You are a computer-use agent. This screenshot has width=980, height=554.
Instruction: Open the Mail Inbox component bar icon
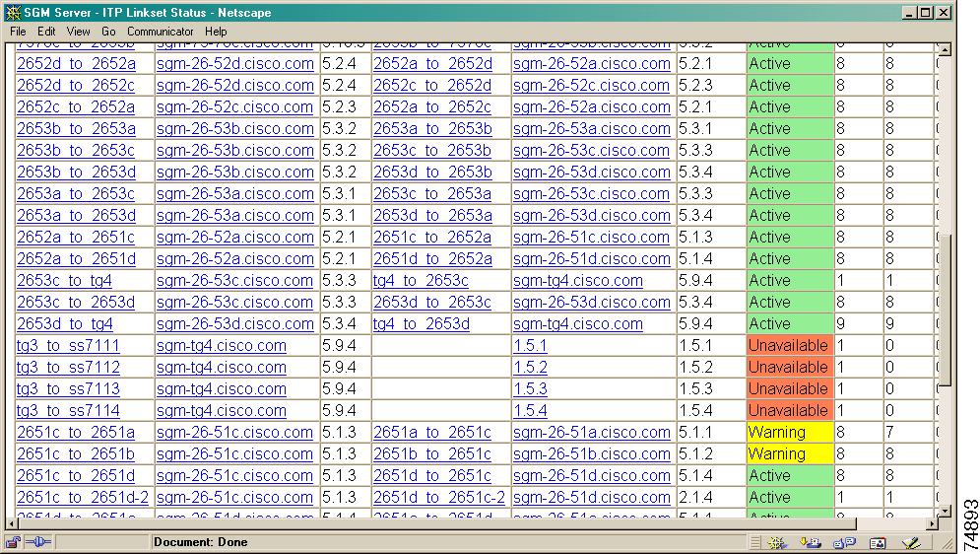click(x=811, y=543)
